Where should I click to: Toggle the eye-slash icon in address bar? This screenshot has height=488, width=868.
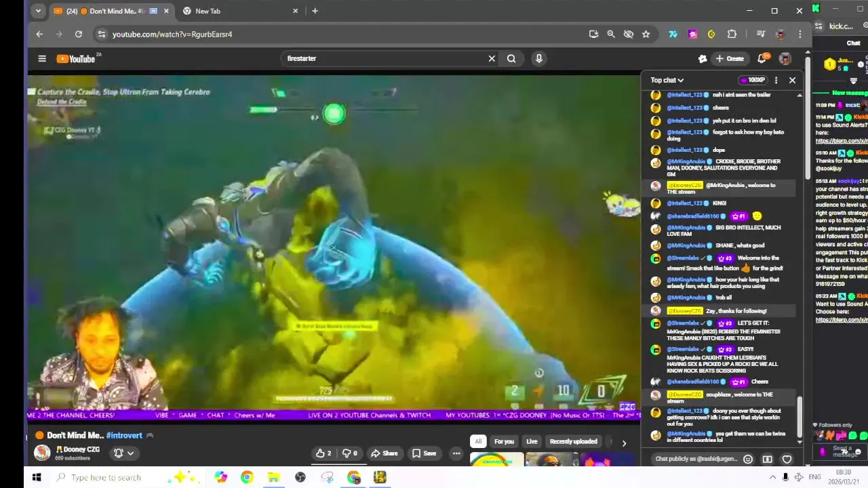pos(629,34)
